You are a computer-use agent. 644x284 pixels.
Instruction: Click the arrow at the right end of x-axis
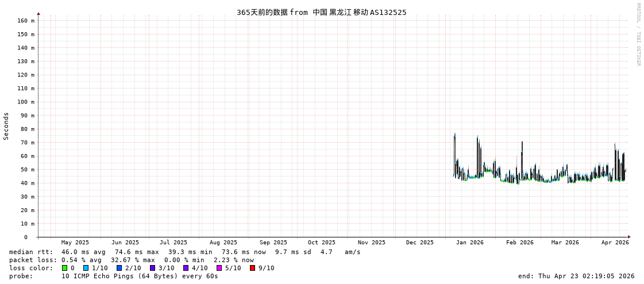[x=629, y=237]
